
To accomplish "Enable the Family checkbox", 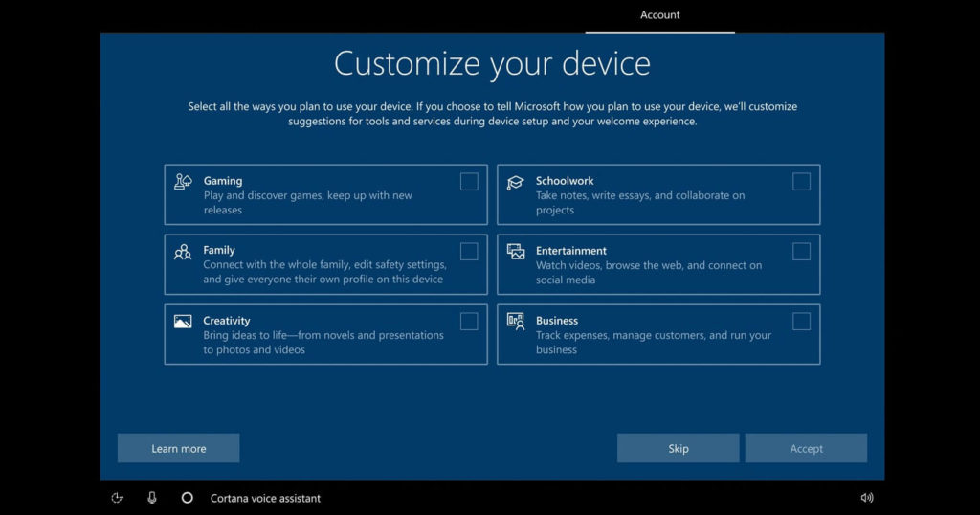I will 469,252.
